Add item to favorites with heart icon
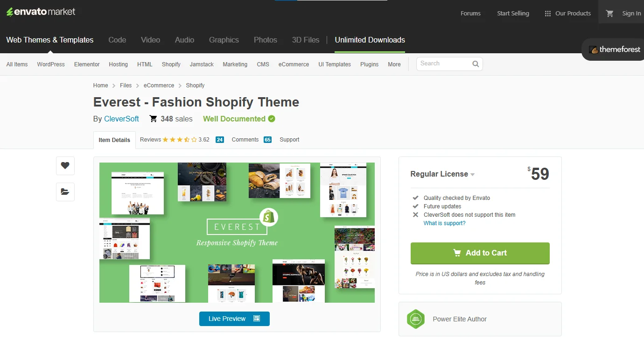 coord(65,165)
